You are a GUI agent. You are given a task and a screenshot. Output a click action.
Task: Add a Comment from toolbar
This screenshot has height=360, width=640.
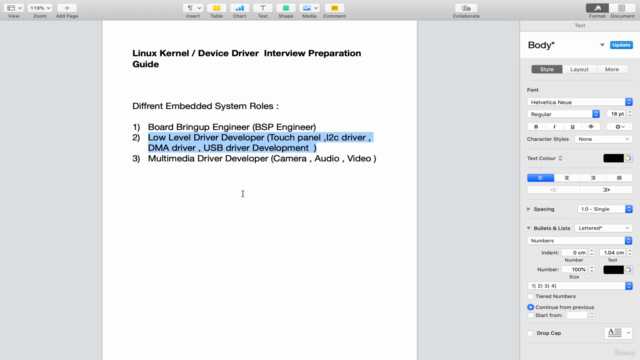(334, 8)
